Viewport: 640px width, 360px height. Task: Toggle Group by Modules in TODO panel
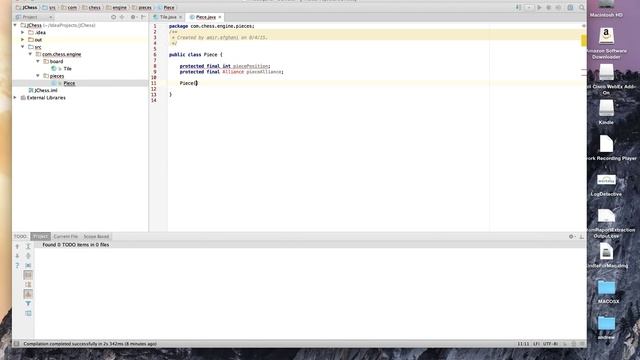28,275
